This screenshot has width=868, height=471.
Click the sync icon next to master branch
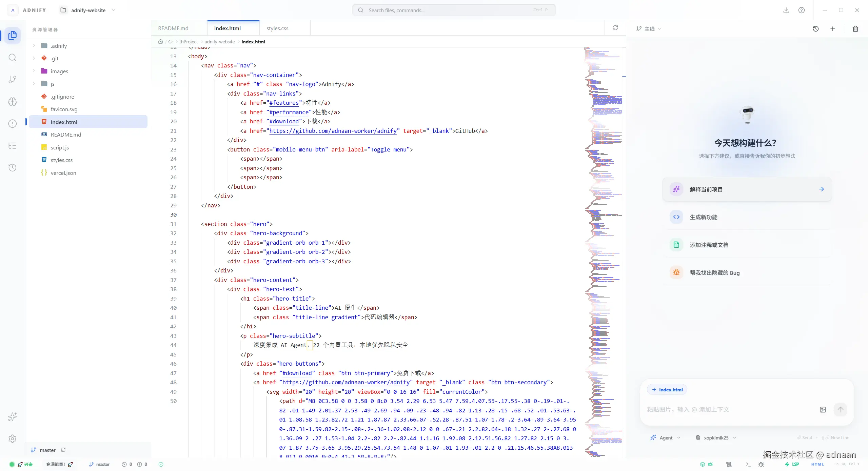tap(63, 450)
